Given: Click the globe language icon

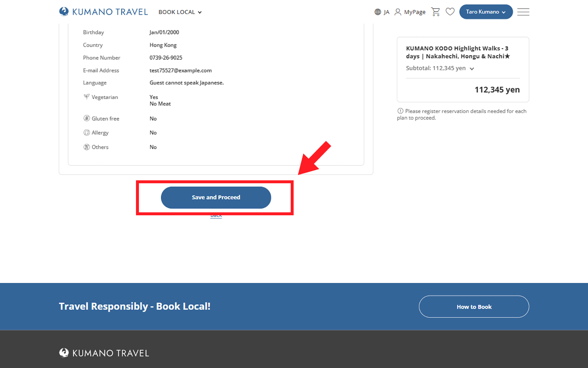Looking at the screenshot, I should (377, 12).
